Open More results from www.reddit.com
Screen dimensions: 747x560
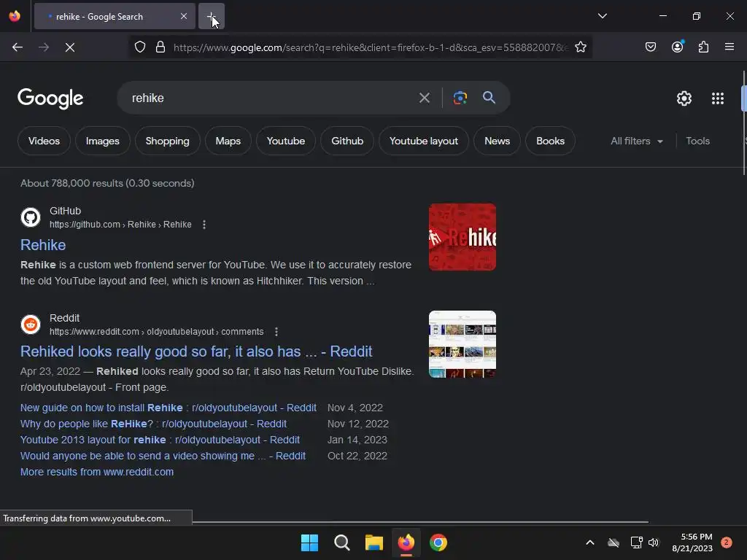[97, 472]
